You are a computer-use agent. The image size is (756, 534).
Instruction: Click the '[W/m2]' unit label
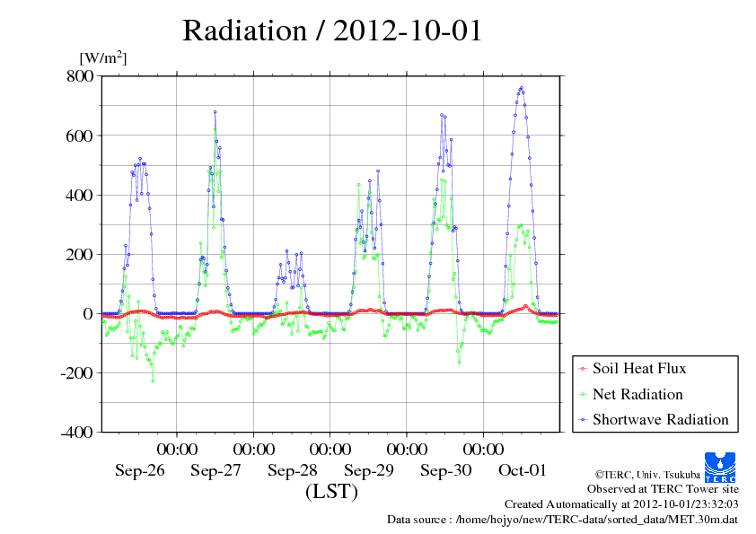(x=102, y=57)
